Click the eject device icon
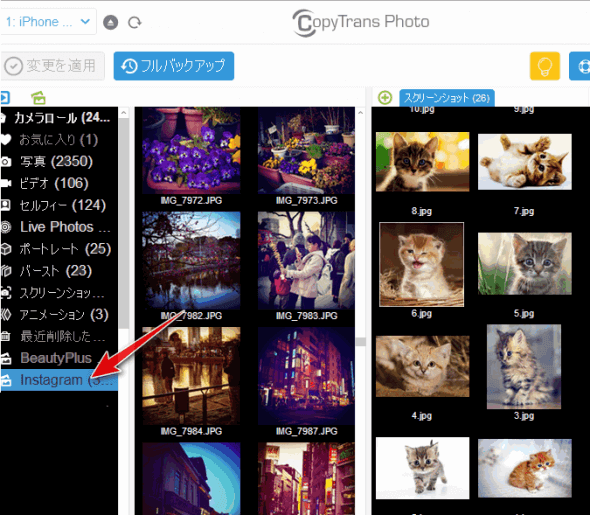Screen dimensions: 590x515 [111, 23]
